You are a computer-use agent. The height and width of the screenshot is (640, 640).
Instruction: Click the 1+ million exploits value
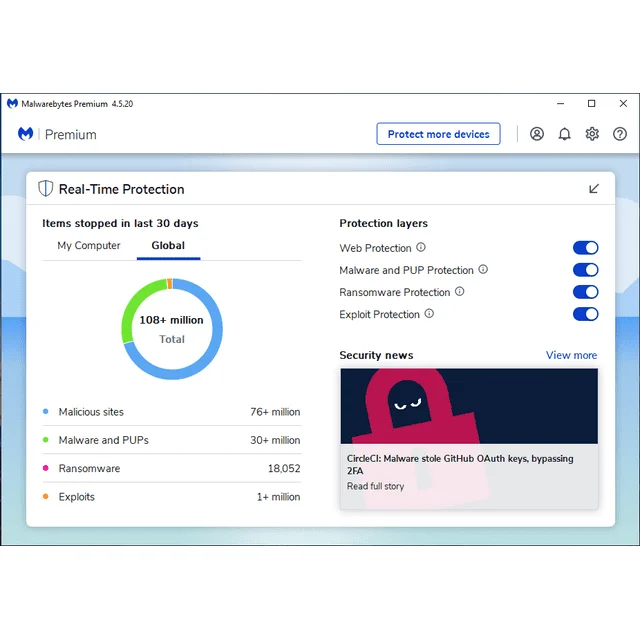click(278, 497)
